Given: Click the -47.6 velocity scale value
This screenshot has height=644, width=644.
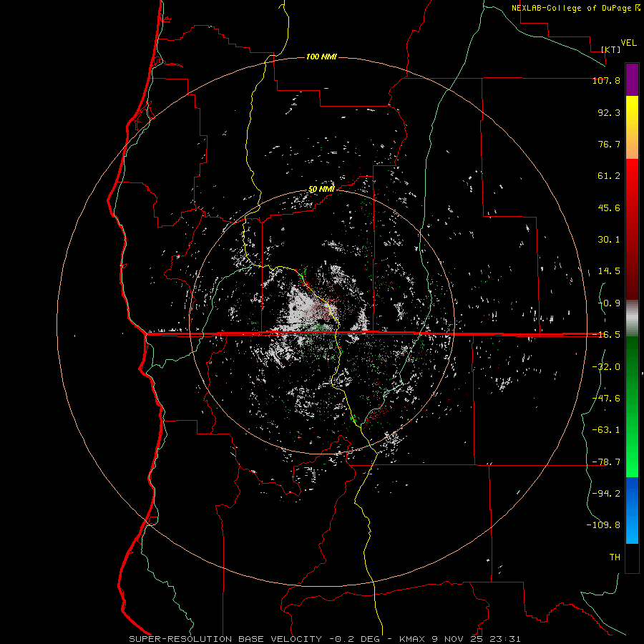Looking at the screenshot, I should [x=606, y=399].
